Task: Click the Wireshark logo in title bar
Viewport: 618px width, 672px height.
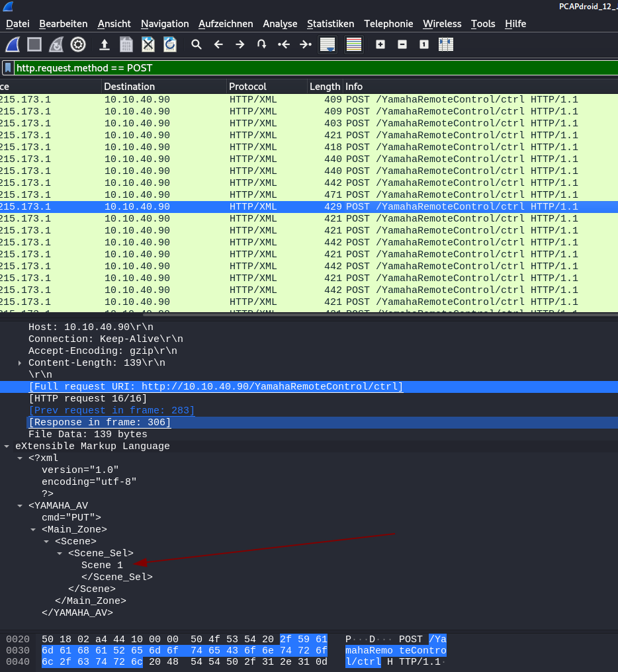Action: click(x=8, y=6)
